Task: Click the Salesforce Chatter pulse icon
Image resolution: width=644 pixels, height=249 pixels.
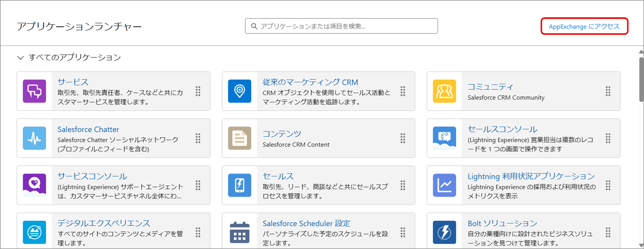Action: pyautogui.click(x=34, y=138)
